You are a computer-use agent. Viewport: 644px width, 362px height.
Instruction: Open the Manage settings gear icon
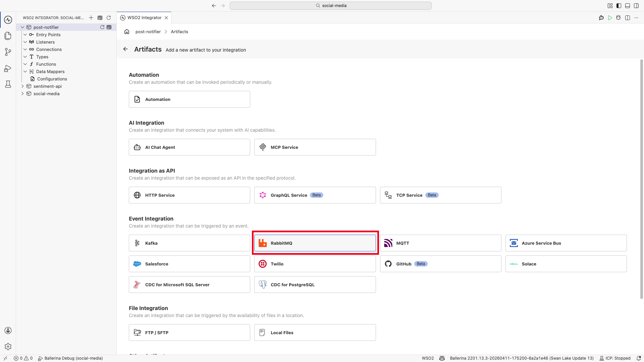8,347
